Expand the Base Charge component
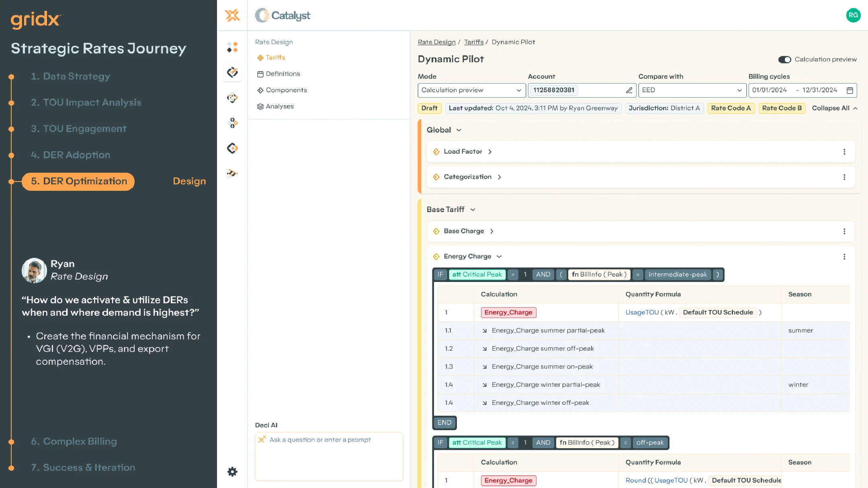This screenshot has width=868, height=488. (491, 231)
